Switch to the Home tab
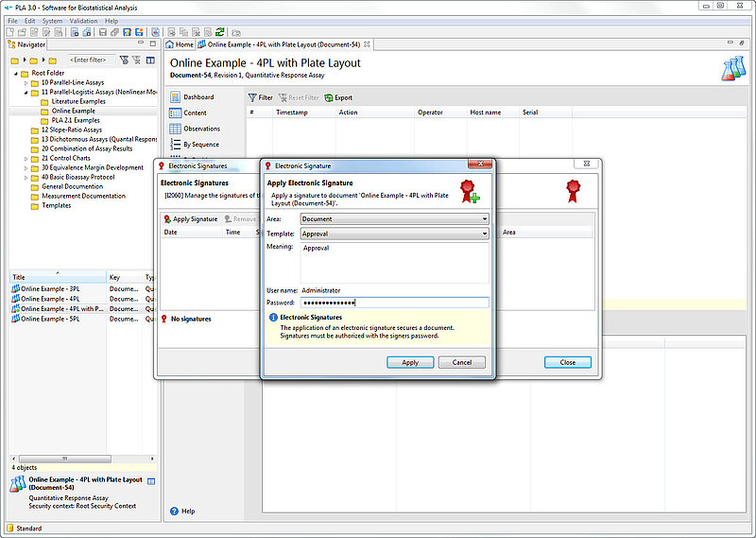The image size is (756, 538). point(180,44)
